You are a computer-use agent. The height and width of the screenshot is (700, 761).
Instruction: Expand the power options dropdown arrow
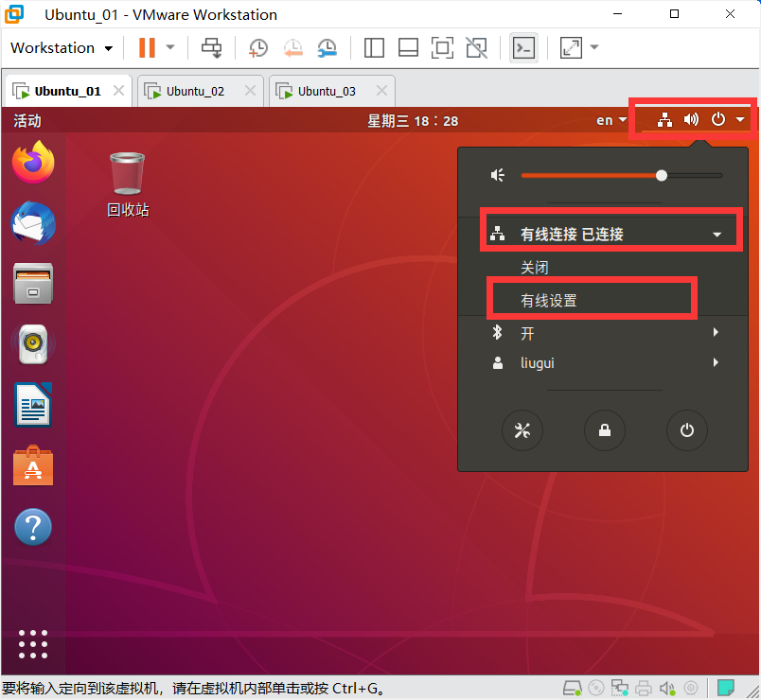tap(170, 47)
